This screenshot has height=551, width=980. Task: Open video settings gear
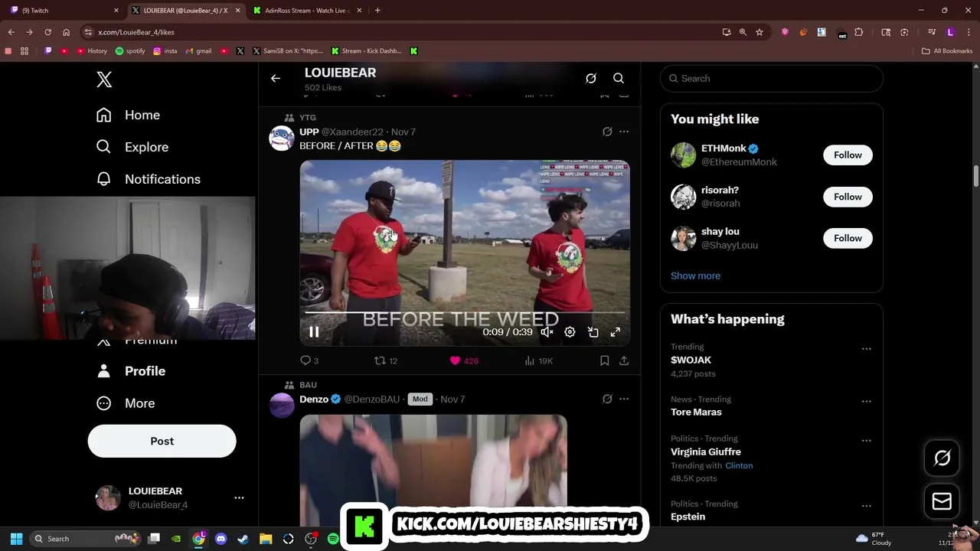[x=570, y=332]
